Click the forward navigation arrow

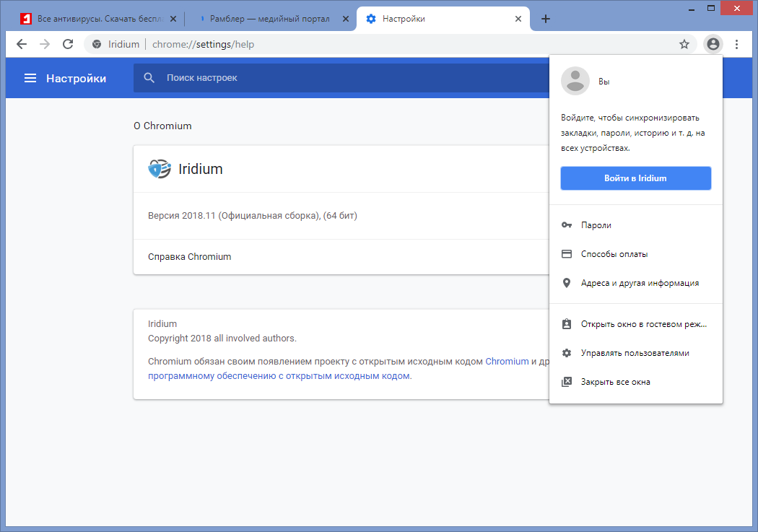45,45
